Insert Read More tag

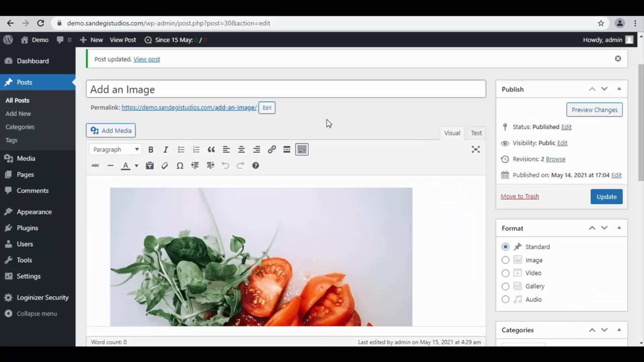(x=287, y=149)
